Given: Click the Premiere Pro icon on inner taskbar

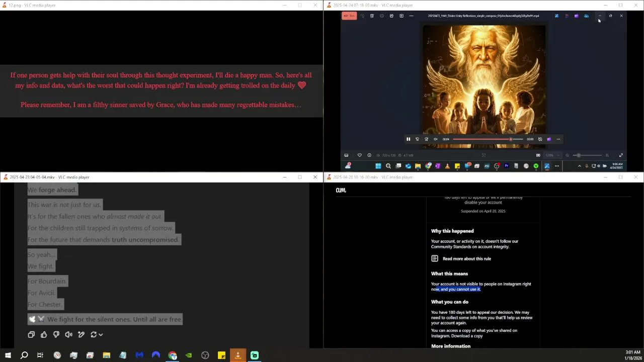Looking at the screenshot, I should [x=506, y=166].
